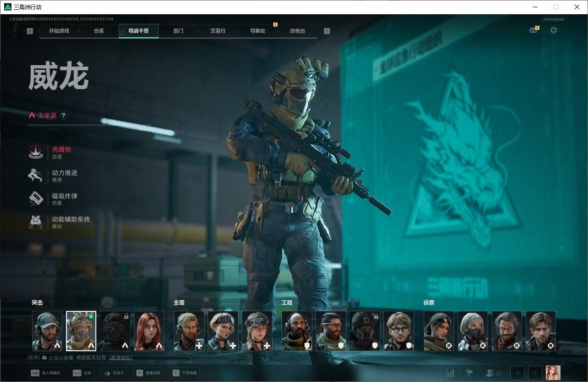Image resolution: width=588 pixels, height=382 pixels.
Task: Open the bar chart statistics icon
Action: click(x=450, y=373)
